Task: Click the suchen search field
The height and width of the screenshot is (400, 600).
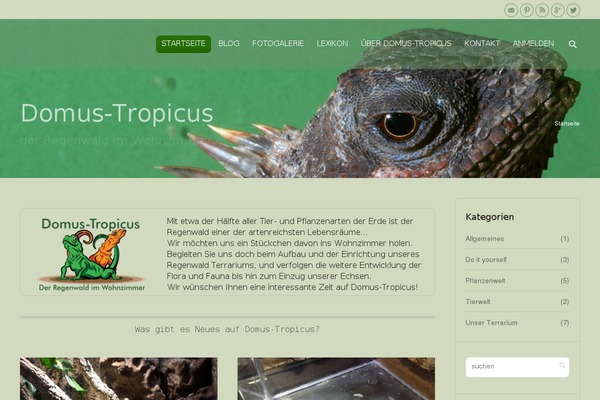Action: pos(517,367)
